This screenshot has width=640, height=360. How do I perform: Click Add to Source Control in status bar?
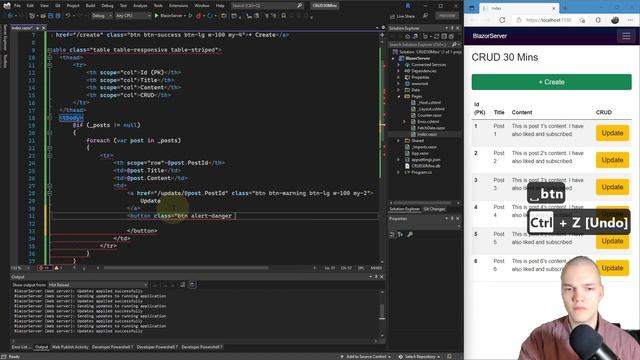point(366,356)
